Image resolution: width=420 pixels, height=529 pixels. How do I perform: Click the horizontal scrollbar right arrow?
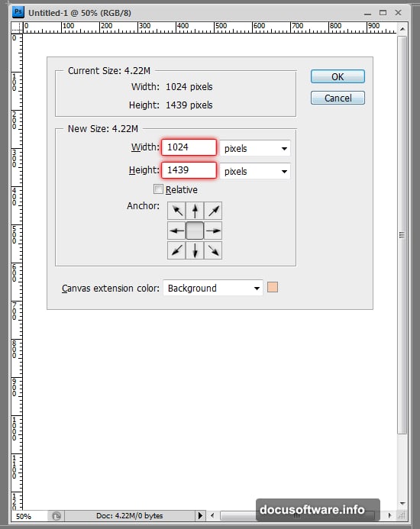390,515
